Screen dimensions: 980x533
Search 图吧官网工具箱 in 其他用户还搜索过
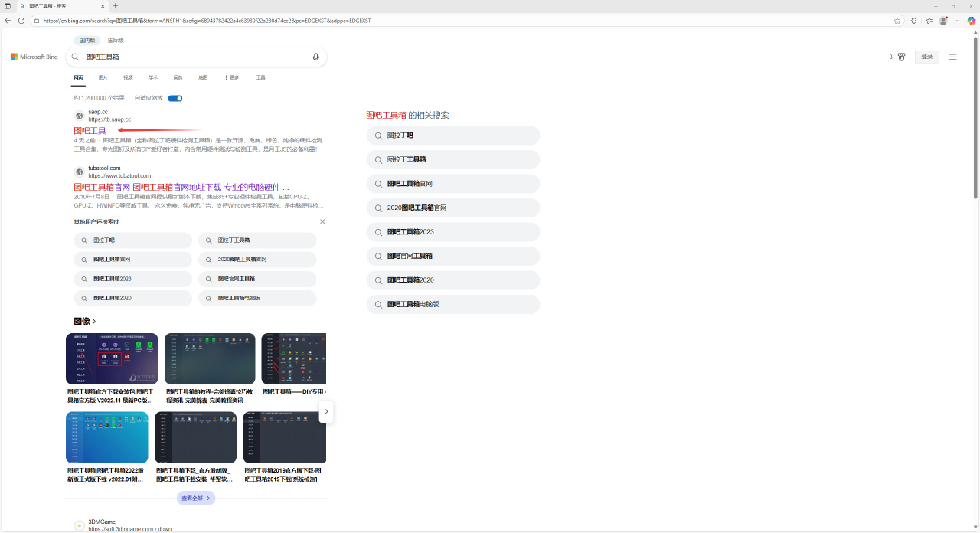(257, 279)
